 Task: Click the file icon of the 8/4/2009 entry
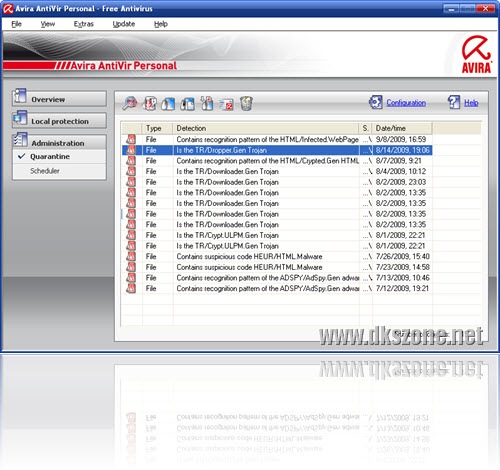tap(131, 171)
